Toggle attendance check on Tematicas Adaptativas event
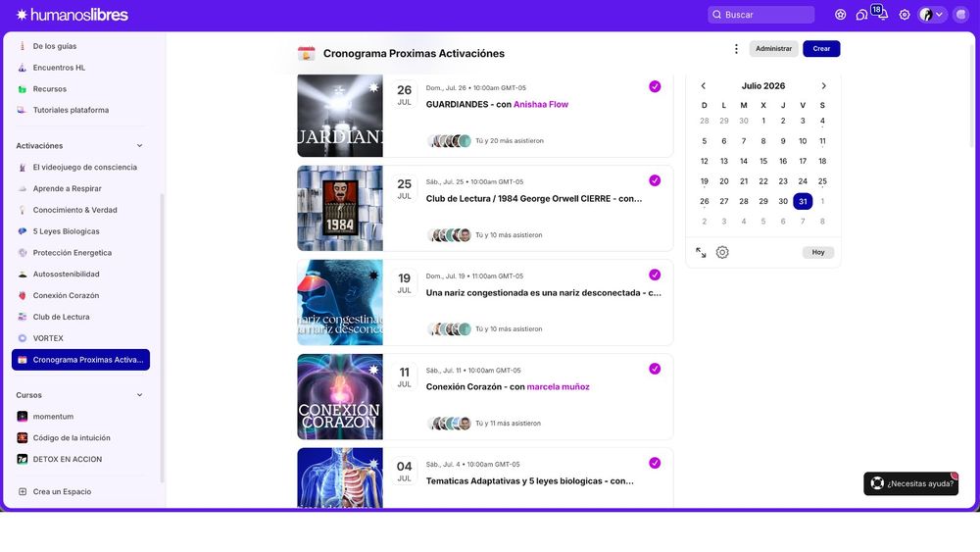980x552 pixels. click(655, 463)
